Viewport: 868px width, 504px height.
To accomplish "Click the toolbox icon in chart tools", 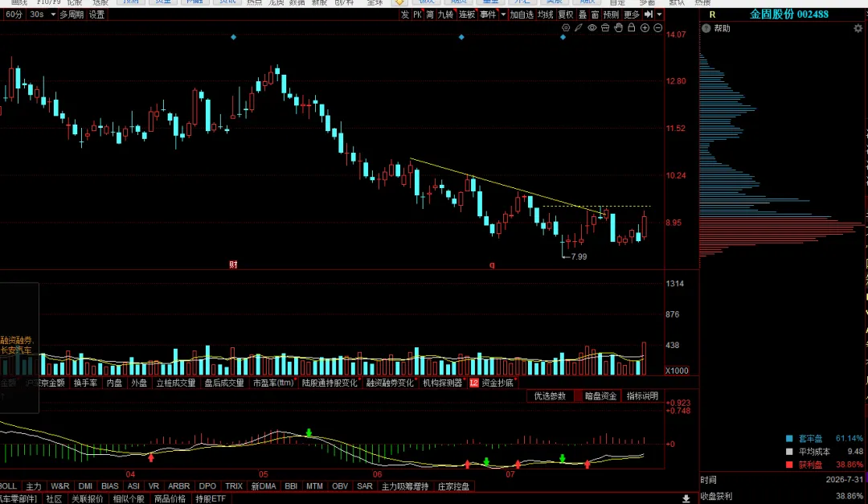I will point(605,27).
